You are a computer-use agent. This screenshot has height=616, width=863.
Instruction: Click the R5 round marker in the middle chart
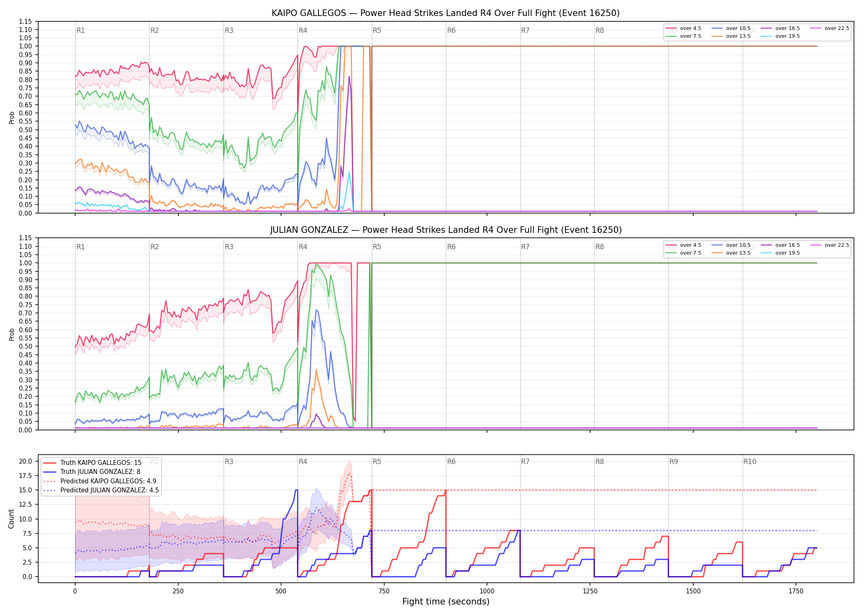point(377,247)
